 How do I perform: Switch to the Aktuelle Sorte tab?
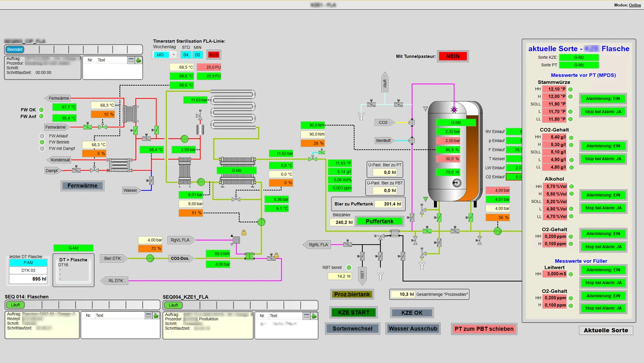[605, 330]
